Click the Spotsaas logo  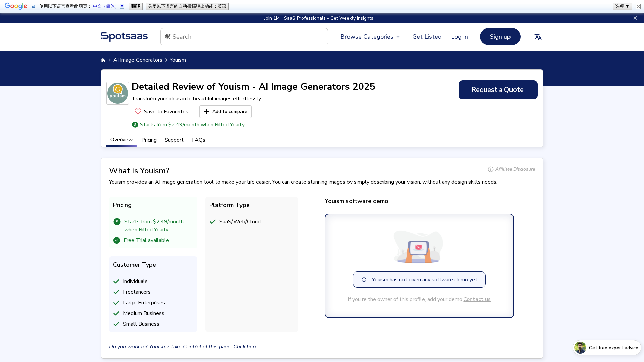[x=124, y=36]
